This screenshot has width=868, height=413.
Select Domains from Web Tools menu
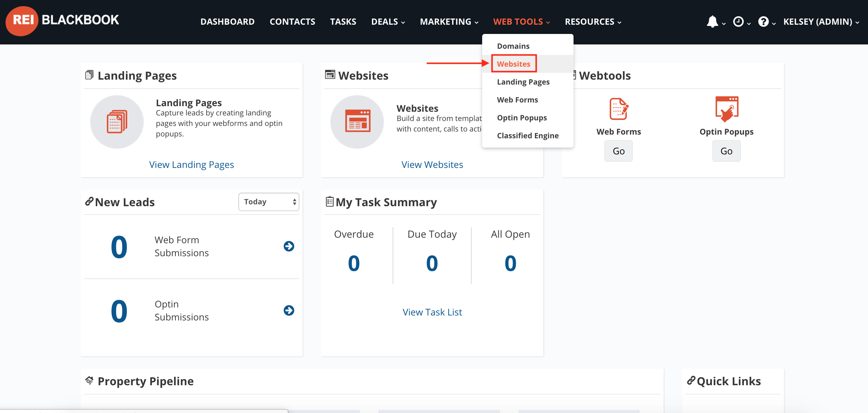coord(528,46)
